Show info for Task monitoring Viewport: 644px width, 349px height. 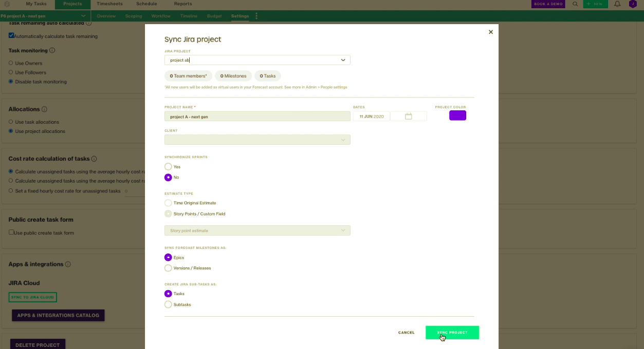52,51
